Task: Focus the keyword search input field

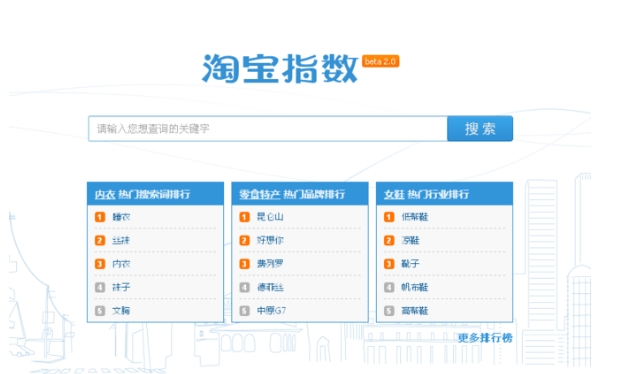Action: tap(268, 129)
